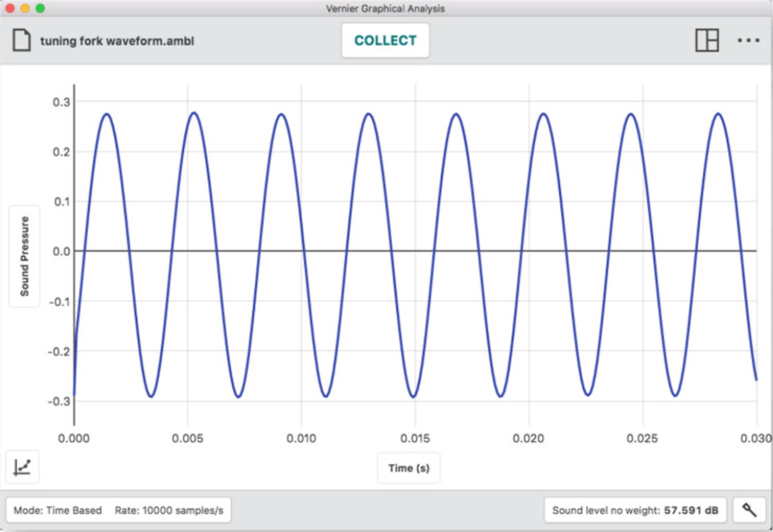
Task: Open Mode: Time Based collection settings
Action: click(x=118, y=510)
